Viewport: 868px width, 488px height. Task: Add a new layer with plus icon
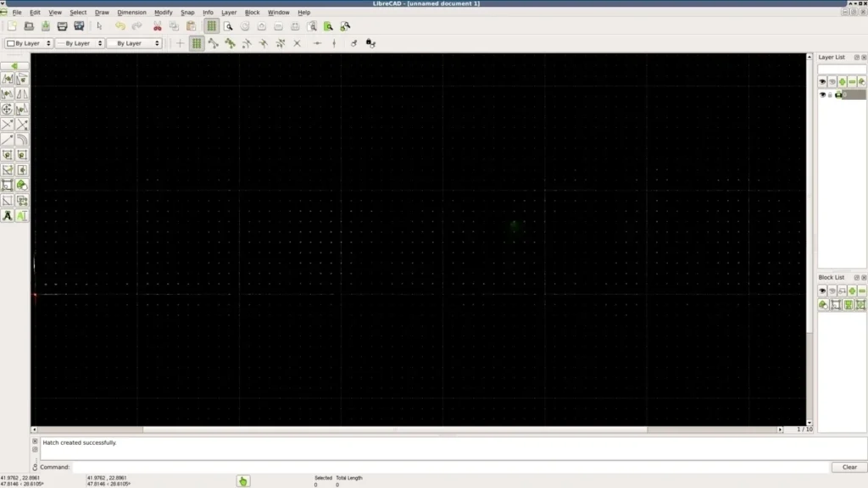click(x=842, y=81)
